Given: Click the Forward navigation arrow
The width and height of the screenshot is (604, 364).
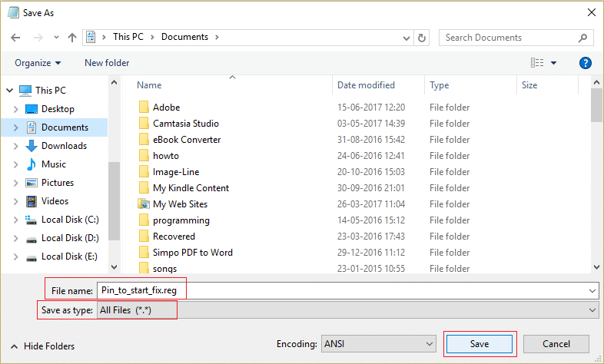Looking at the screenshot, I should click(x=38, y=38).
